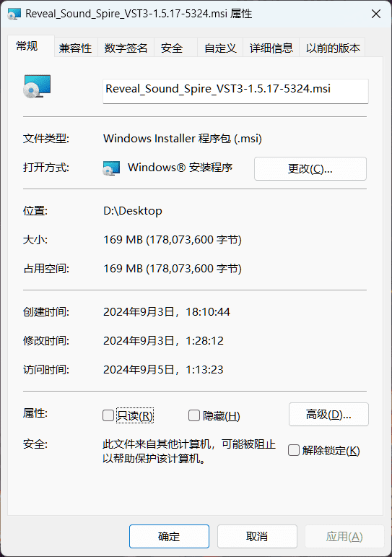Tick the 隐藏(H) hidden checkbox
392x557 pixels.
pyautogui.click(x=194, y=415)
